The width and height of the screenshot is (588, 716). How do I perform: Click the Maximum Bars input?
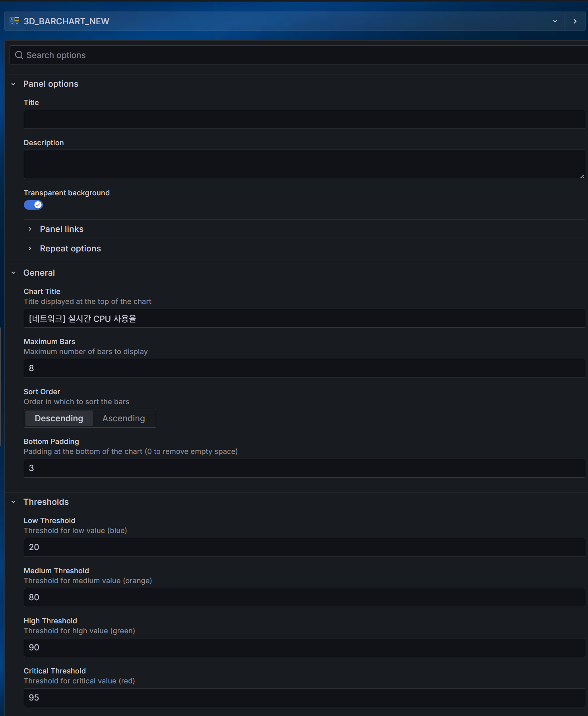pos(304,368)
